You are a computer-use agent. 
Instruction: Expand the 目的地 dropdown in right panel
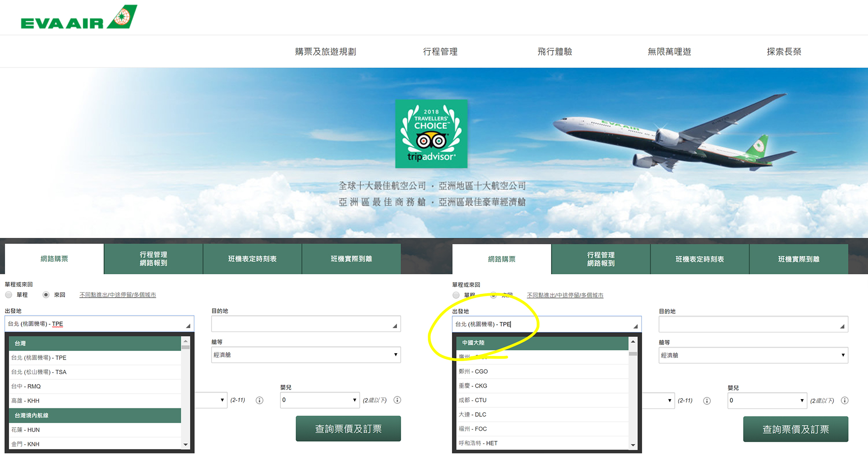pyautogui.click(x=753, y=325)
